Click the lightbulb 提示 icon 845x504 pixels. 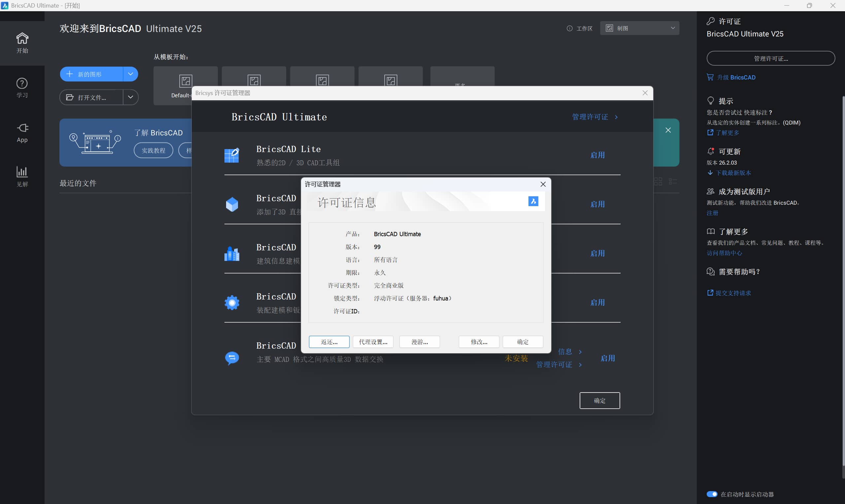710,101
